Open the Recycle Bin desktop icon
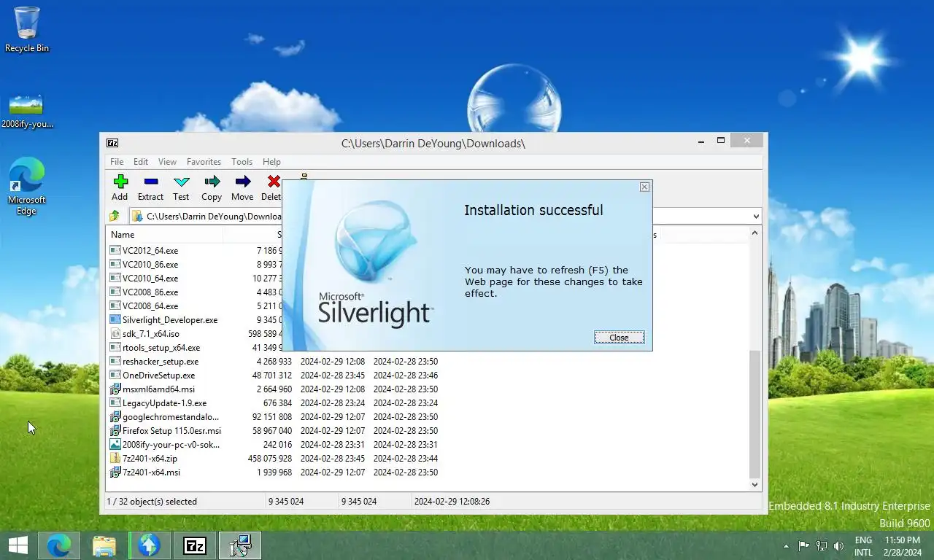934x560 pixels. (x=27, y=30)
